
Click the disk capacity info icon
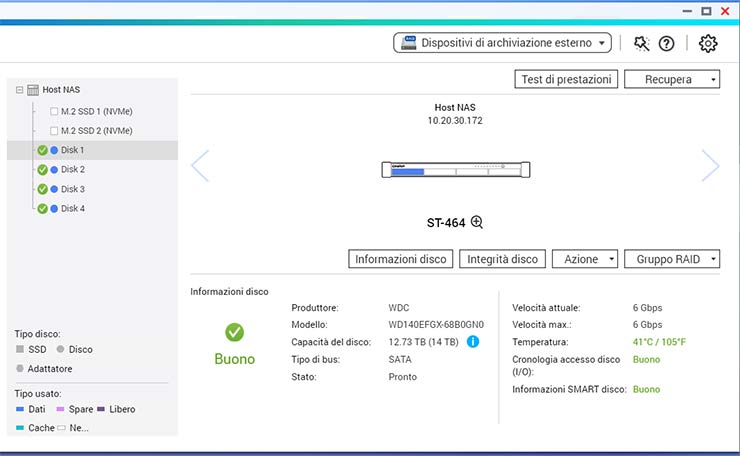tap(473, 342)
